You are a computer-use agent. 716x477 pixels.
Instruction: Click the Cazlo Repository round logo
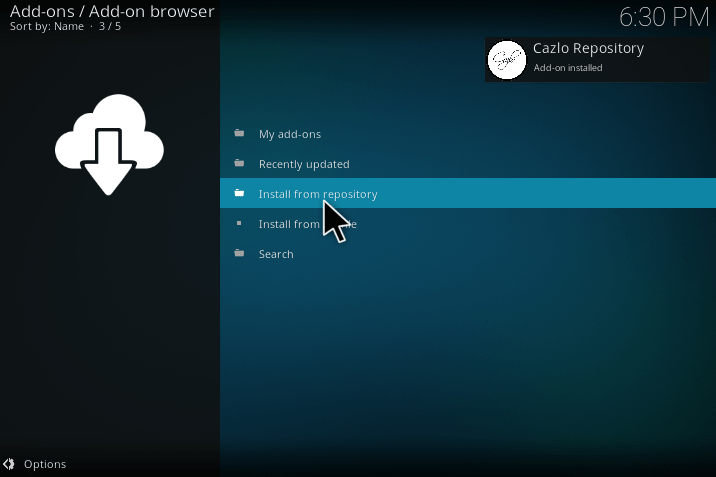[x=507, y=60]
